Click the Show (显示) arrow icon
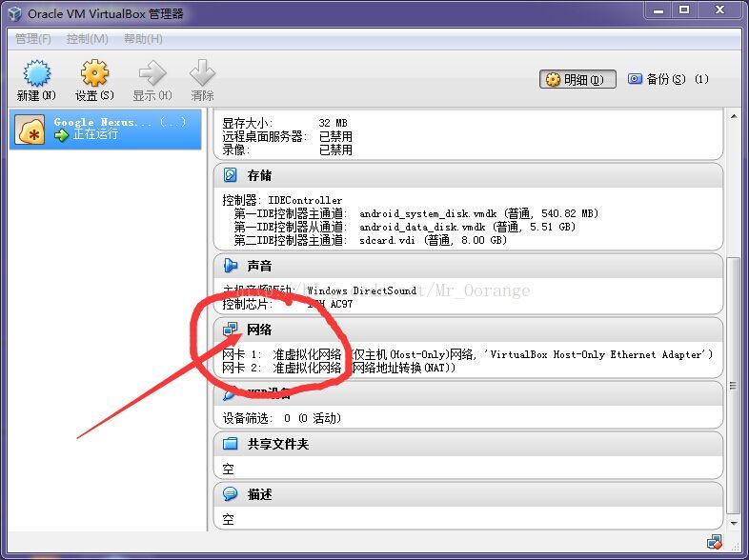This screenshot has height=560, width=749. click(152, 73)
